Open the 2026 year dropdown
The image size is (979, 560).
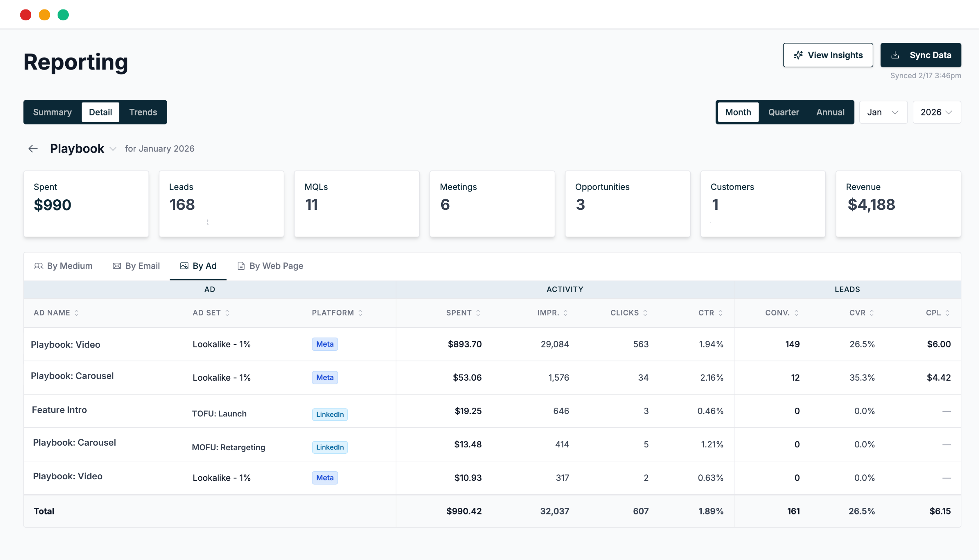click(936, 112)
